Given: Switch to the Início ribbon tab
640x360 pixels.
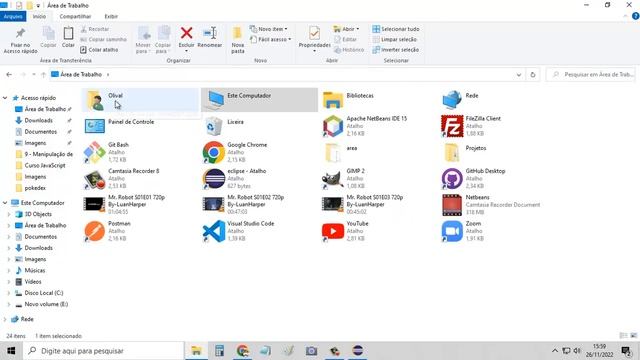Looking at the screenshot, I should [x=39, y=16].
